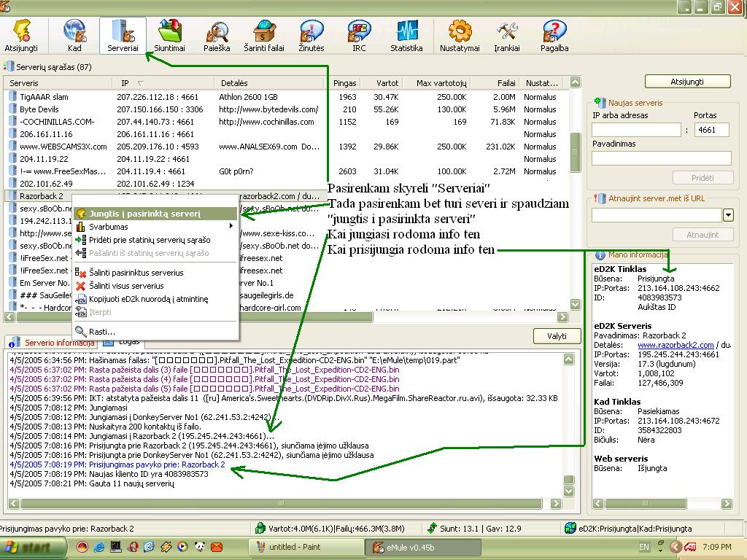The height and width of the screenshot is (560, 747).
Task: Open the www.razorback2.com link
Action: pyautogui.click(x=676, y=345)
